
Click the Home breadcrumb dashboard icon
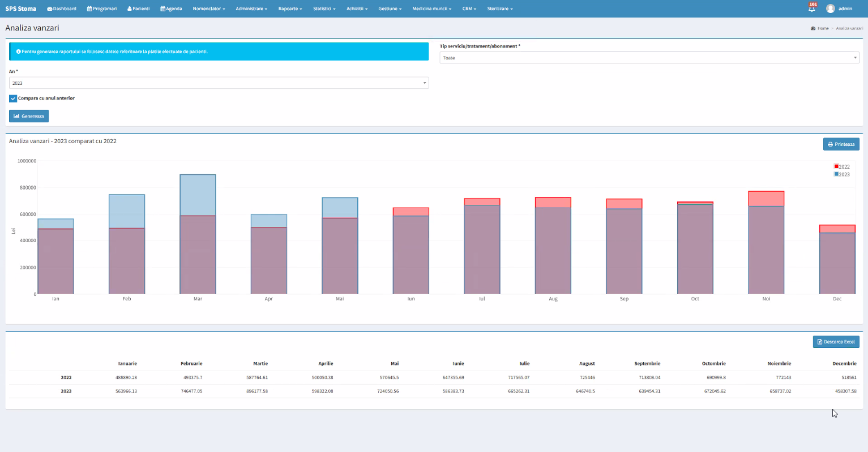813,28
